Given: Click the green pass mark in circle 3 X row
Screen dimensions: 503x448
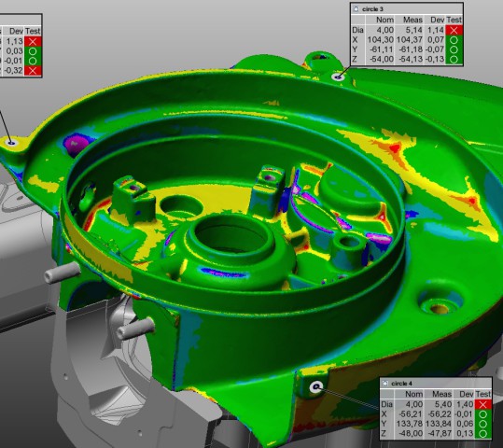Looking at the screenshot, I should (x=454, y=40).
